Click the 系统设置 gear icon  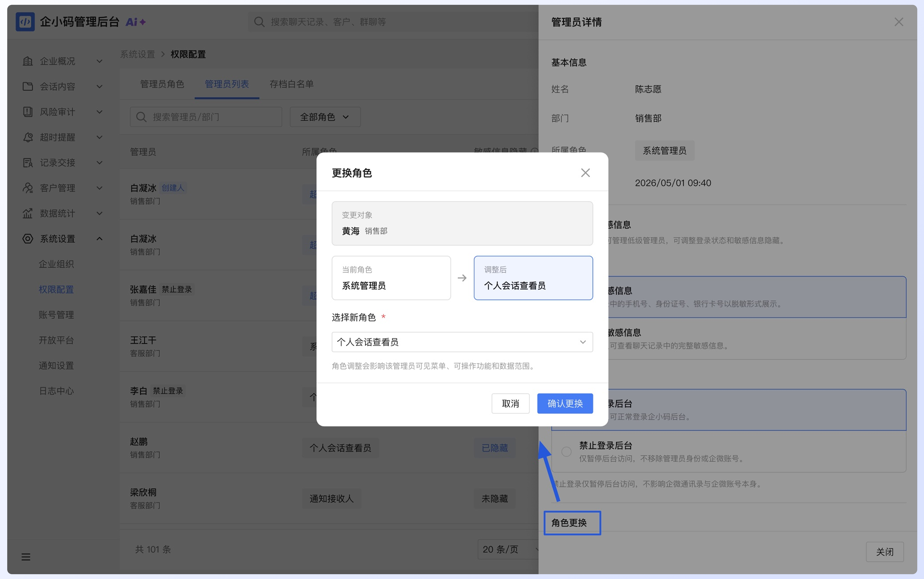(28, 239)
